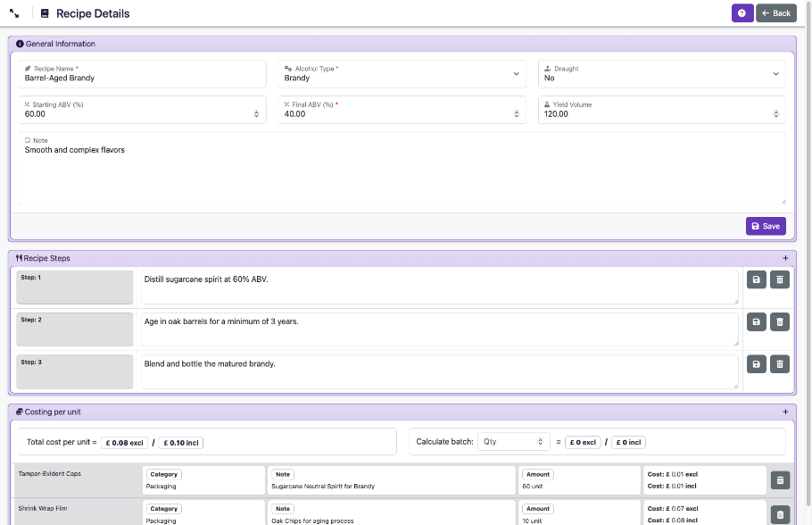The width and height of the screenshot is (812, 525).
Task: Adjust Starting ABV using the stepper arrows
Action: (256, 114)
